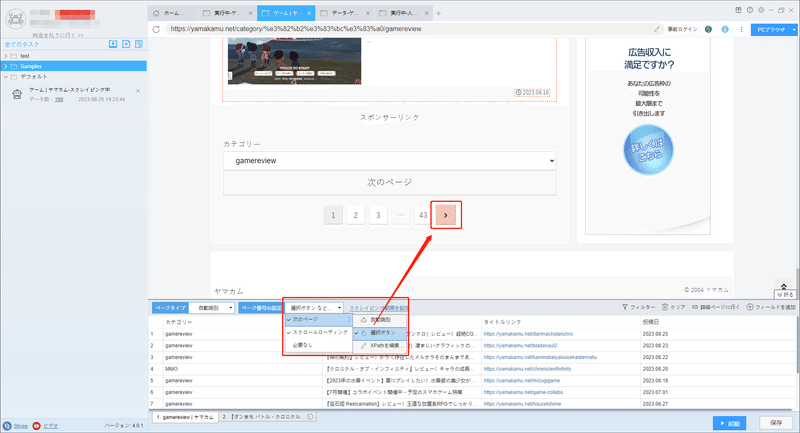Viewport: 800px width, 433px height.
Task: Click the data count 100 link
Action: coord(59,99)
